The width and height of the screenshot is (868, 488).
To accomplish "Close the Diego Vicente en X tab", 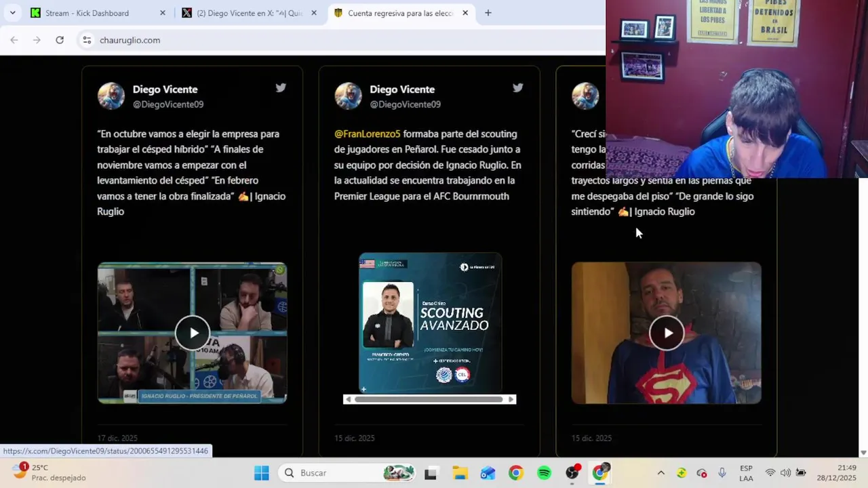I will [x=313, y=13].
